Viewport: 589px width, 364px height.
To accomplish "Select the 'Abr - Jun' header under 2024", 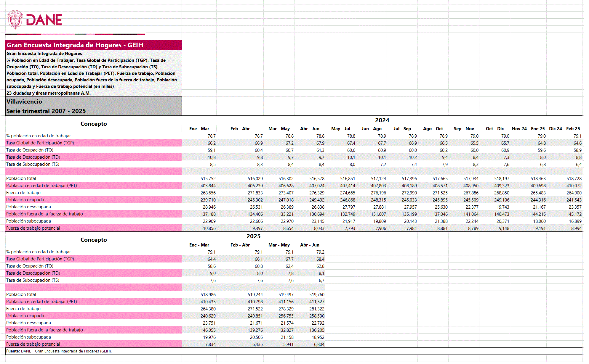I will point(310,129).
